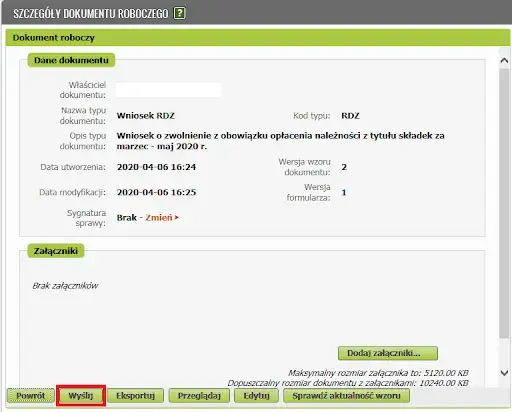
Task: Select the 'Wniosek RDZ' document type name
Action: click(x=146, y=116)
